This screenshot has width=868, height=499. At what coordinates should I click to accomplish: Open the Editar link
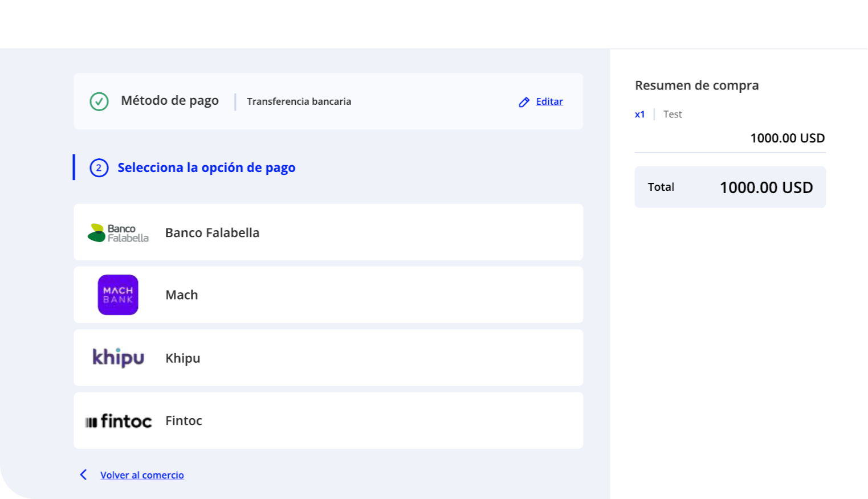coord(549,101)
